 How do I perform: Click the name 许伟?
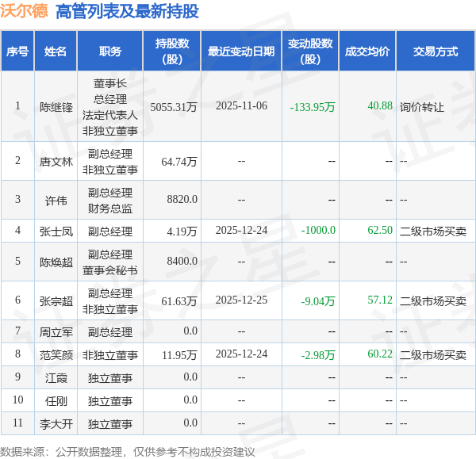(56, 201)
